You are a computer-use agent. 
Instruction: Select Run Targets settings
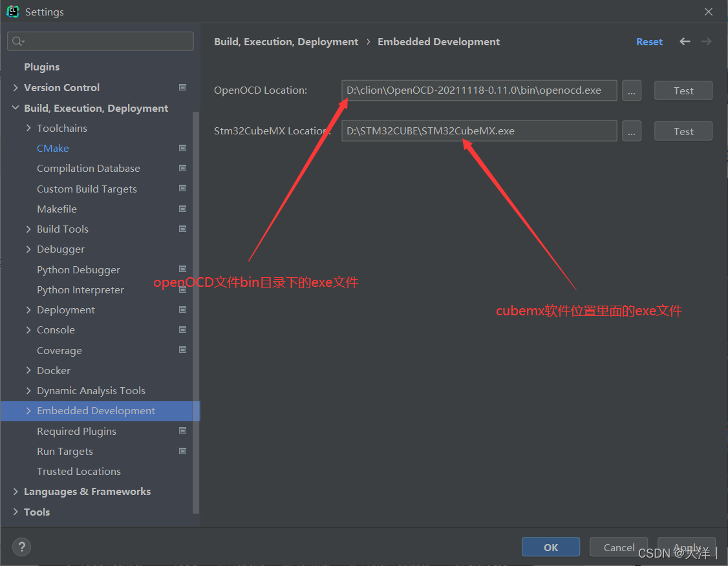click(65, 451)
